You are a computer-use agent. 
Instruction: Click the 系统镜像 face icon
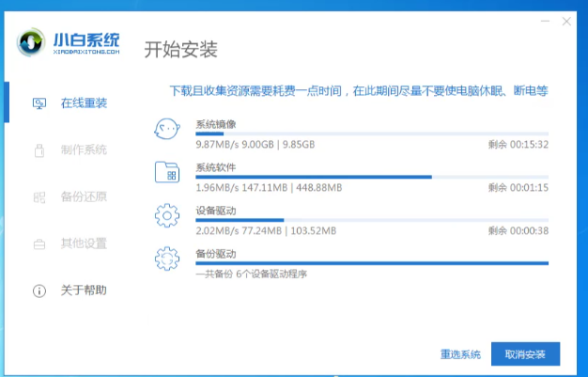click(x=166, y=130)
